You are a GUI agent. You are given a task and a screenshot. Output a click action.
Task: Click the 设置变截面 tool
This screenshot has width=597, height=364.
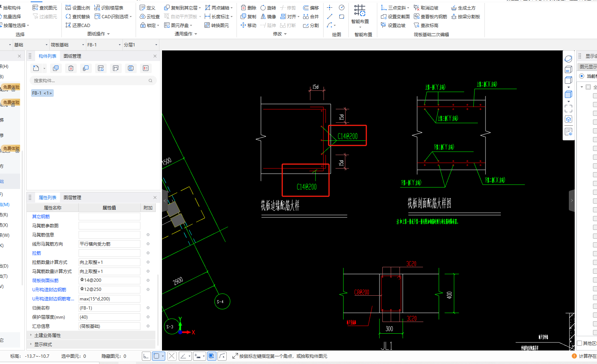pyautogui.click(x=395, y=16)
